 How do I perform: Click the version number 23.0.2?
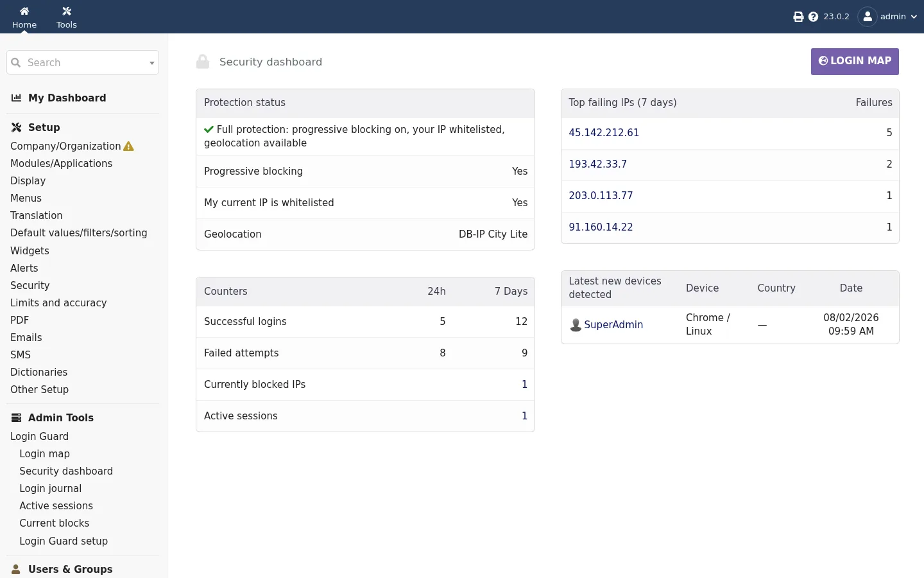pos(836,17)
